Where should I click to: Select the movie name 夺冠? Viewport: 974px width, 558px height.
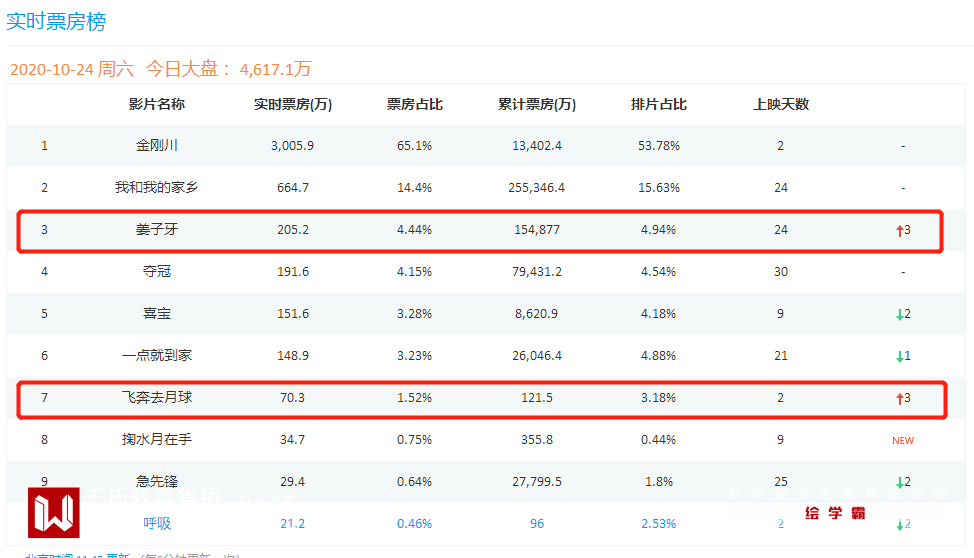[x=157, y=272]
